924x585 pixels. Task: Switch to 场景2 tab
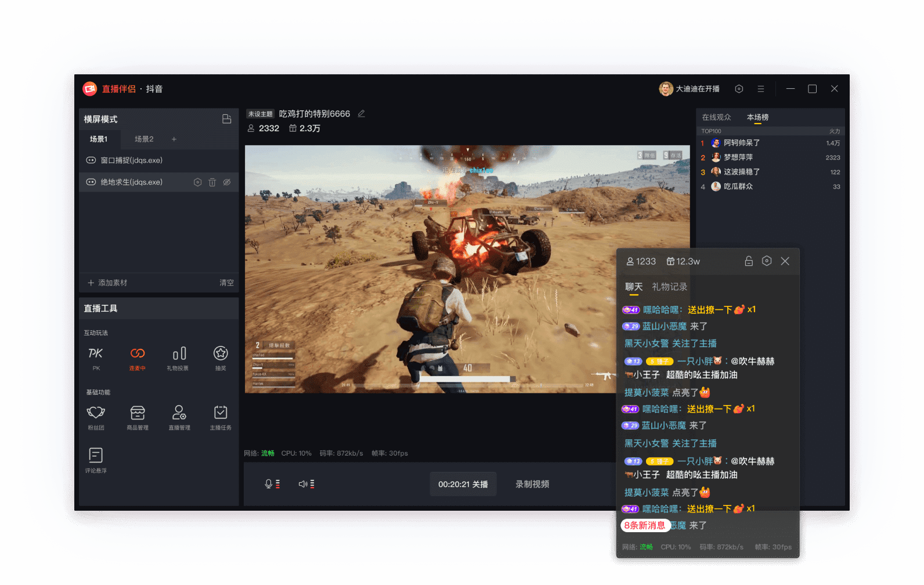tap(144, 139)
